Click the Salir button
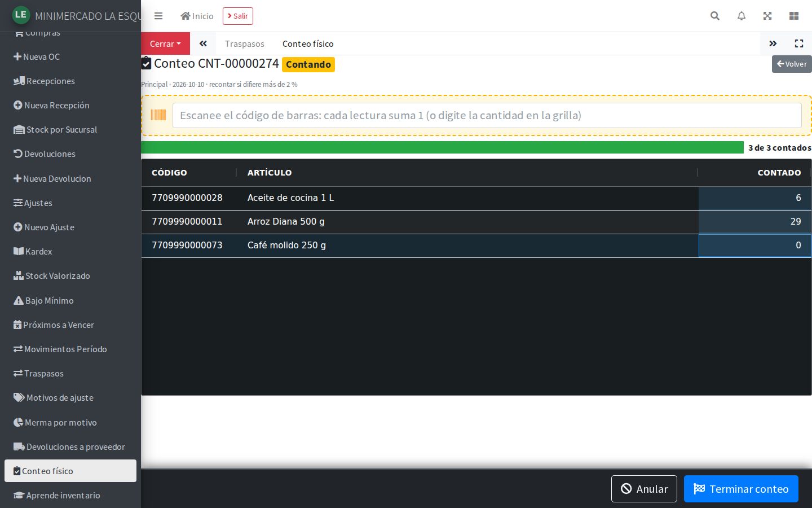812x508 pixels. pyautogui.click(x=238, y=16)
